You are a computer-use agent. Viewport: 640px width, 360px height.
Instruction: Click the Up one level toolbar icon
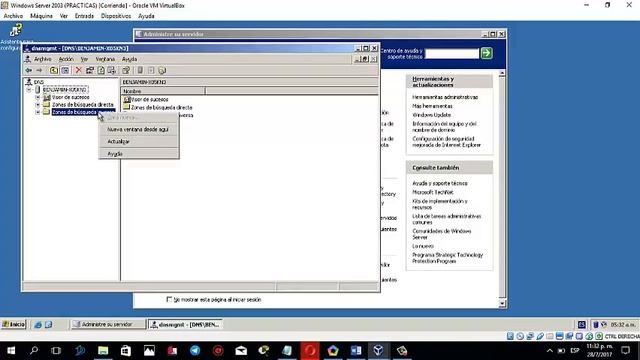point(54,71)
